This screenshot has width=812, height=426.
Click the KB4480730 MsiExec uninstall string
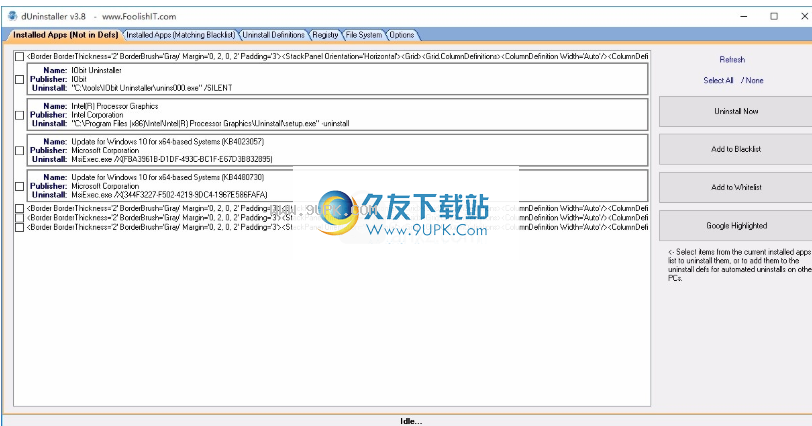tap(169, 195)
